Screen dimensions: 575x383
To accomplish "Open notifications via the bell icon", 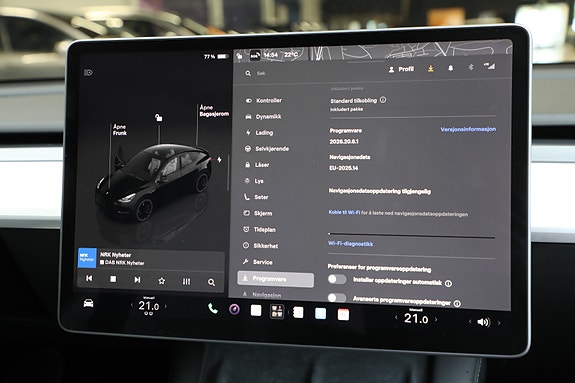I will tap(451, 69).
